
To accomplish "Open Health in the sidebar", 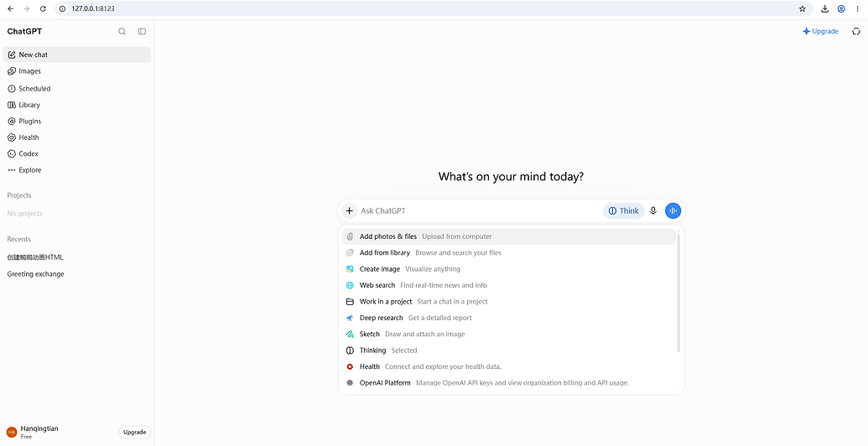I will [x=76, y=137].
